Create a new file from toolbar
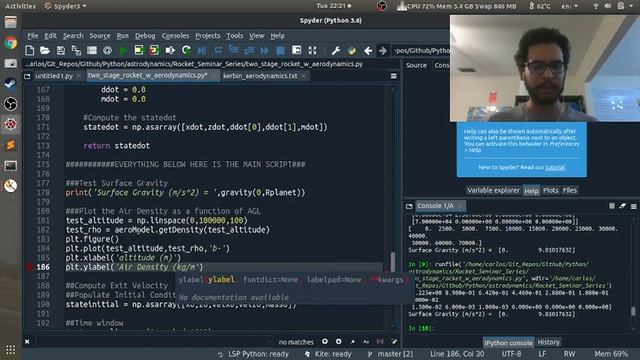 point(29,51)
